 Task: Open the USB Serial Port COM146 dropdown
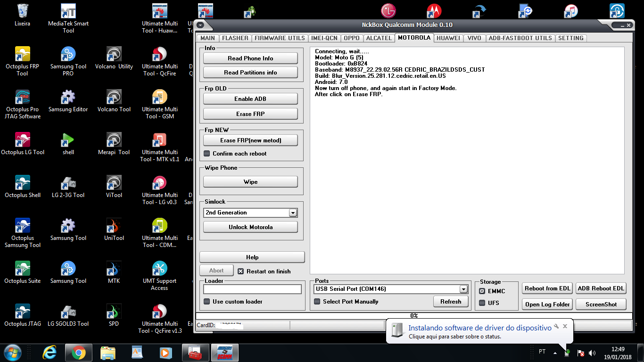click(463, 289)
